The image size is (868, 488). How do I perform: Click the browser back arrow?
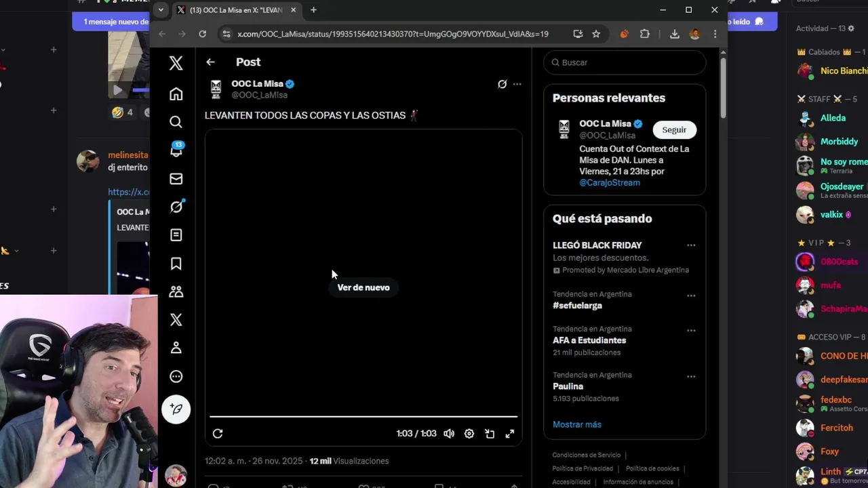162,34
